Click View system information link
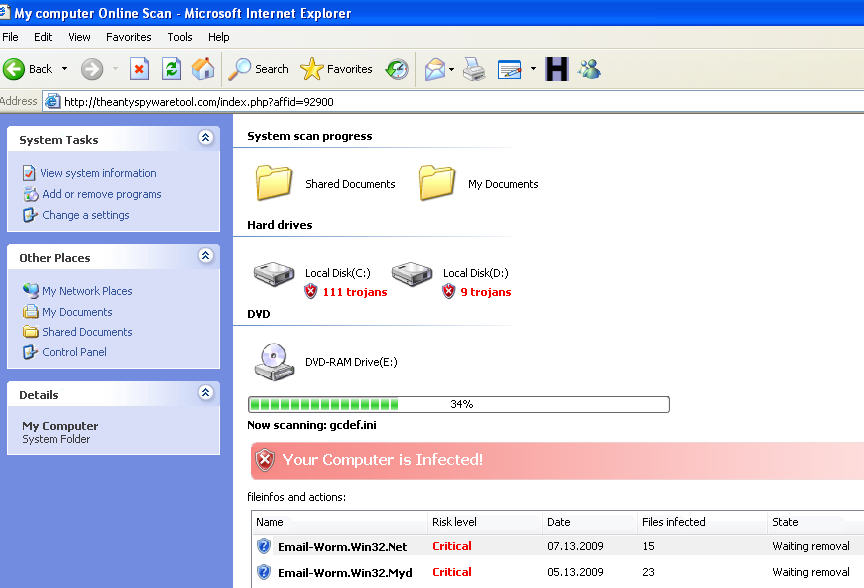This screenshot has height=588, width=864. [x=98, y=173]
